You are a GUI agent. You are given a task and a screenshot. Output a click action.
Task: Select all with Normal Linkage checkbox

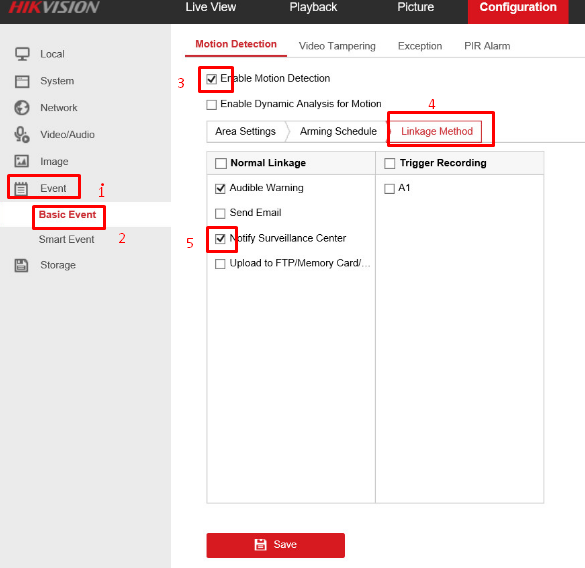click(221, 163)
